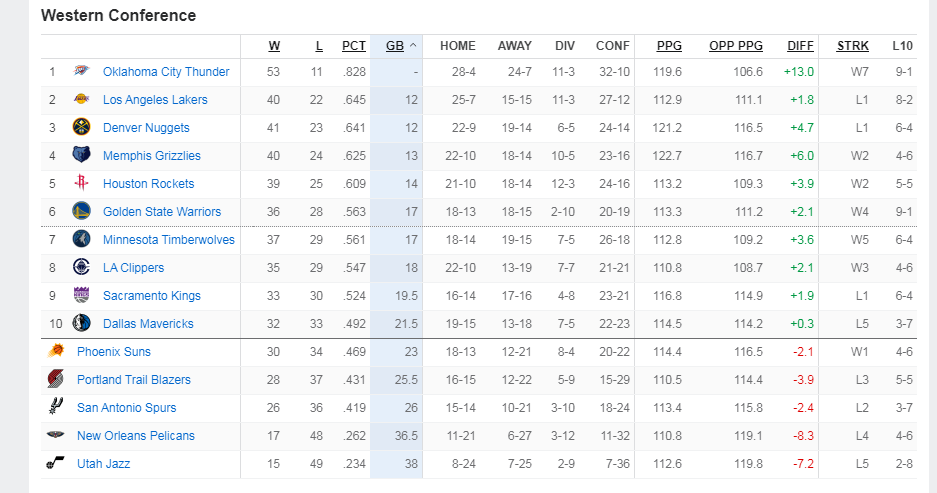Click the Phoenix Suns logo icon
937x493 pixels.
[56, 351]
